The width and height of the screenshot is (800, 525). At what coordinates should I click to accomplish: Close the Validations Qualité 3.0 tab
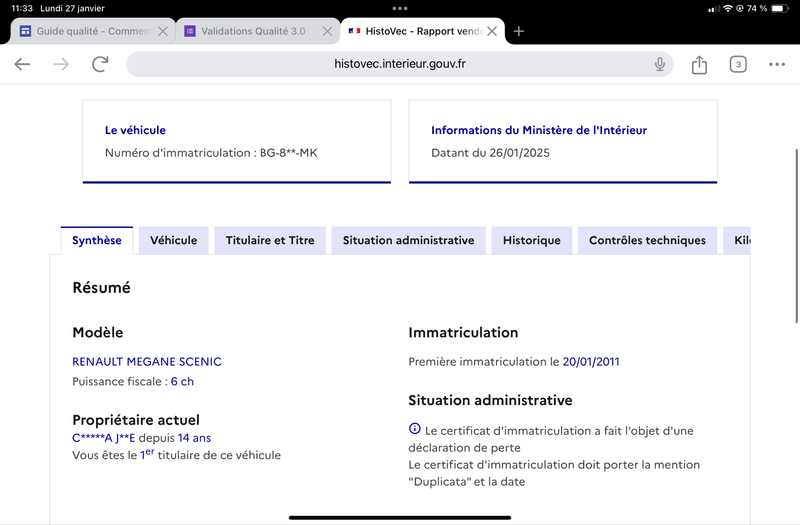point(328,31)
